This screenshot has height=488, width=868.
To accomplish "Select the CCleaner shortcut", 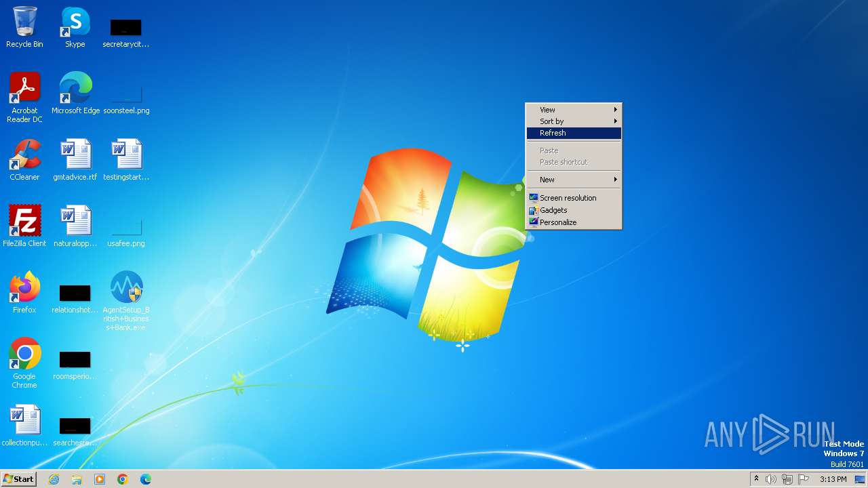I will (x=24, y=160).
